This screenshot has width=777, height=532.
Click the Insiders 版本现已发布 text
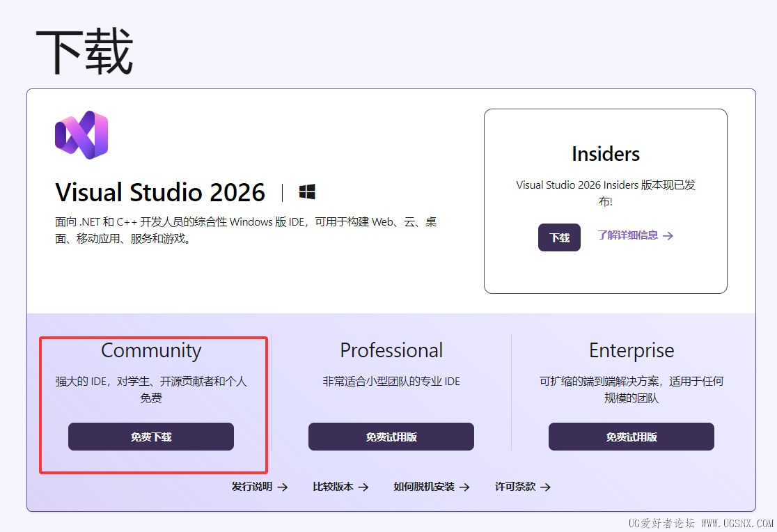click(606, 193)
